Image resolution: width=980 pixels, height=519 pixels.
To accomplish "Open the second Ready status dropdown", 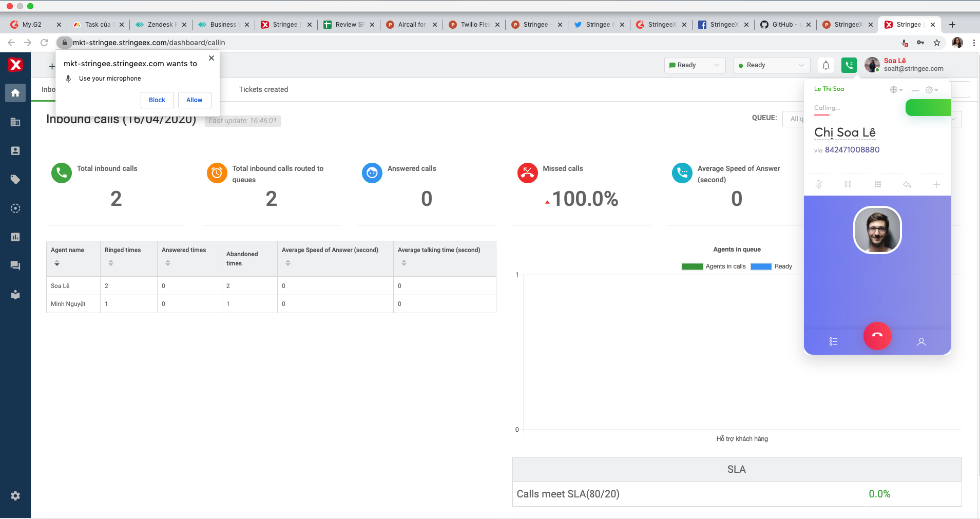I will [772, 65].
